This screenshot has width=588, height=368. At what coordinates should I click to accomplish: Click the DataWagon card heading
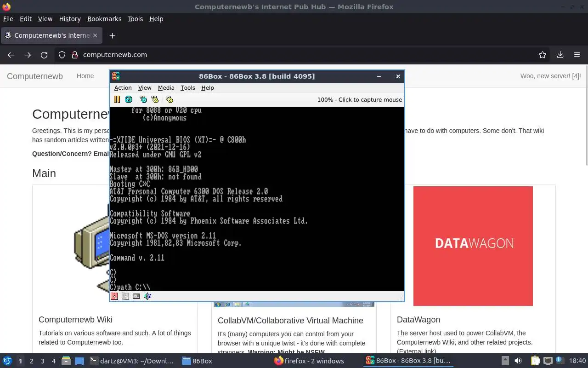tap(418, 320)
